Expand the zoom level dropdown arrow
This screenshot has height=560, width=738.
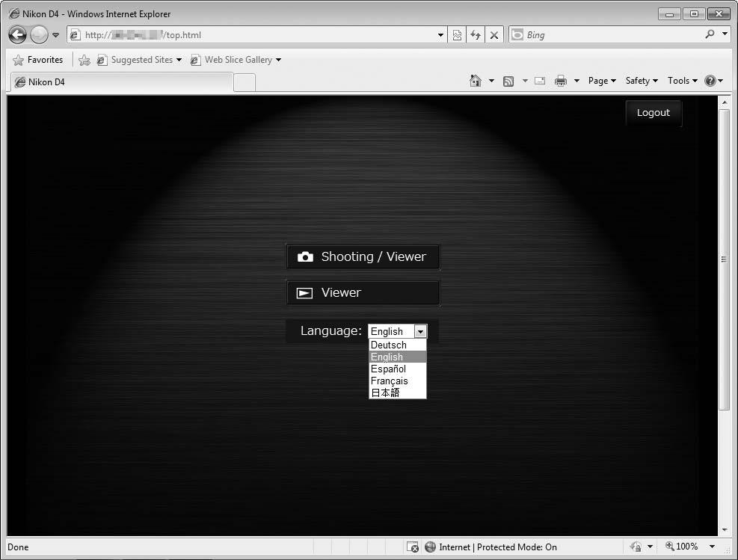point(712,547)
